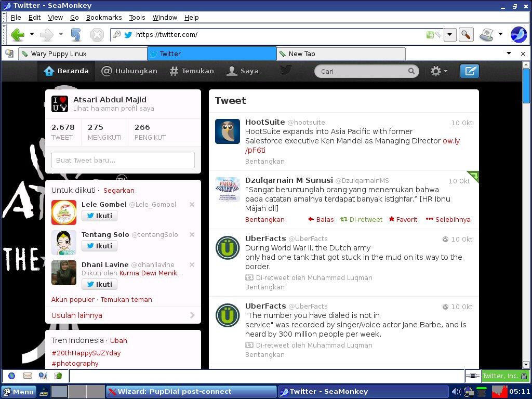532x399 pixels.
Task: Click the user avatar I love U
Action: tap(60, 104)
